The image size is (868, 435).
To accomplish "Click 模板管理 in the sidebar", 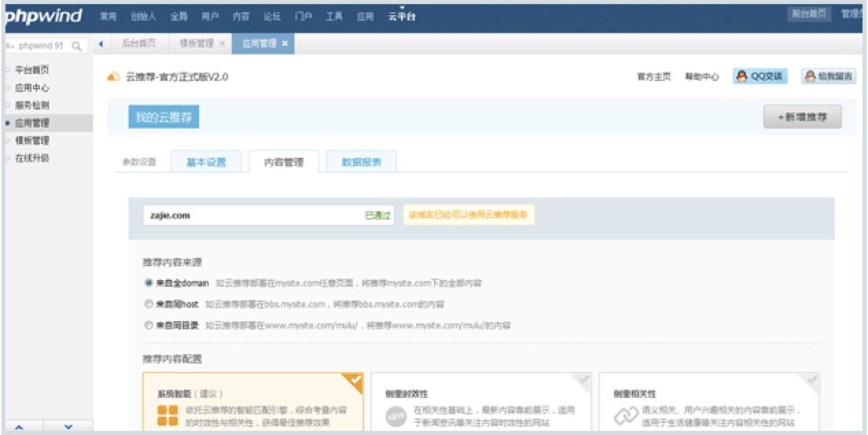I will (x=32, y=140).
